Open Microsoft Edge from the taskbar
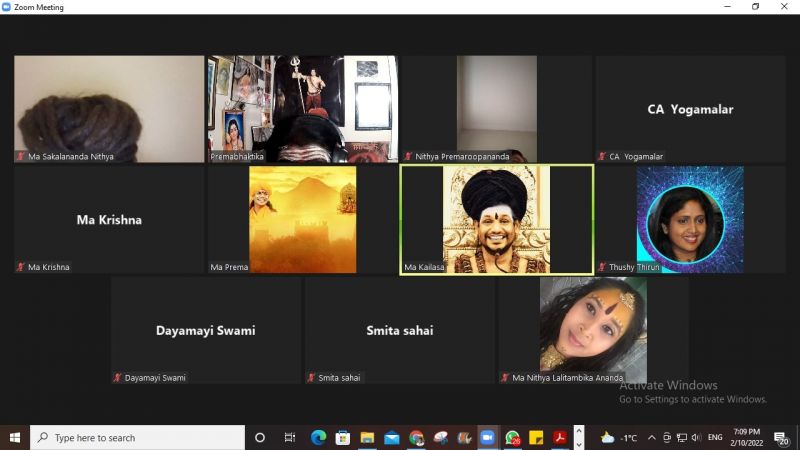 (x=318, y=438)
